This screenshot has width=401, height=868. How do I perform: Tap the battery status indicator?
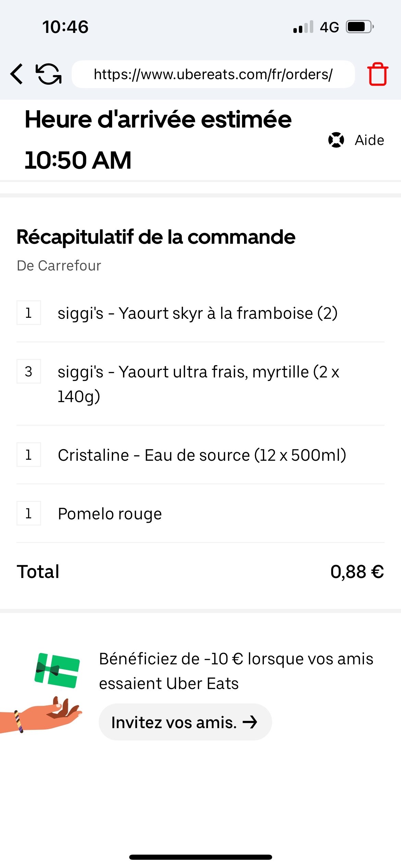pyautogui.click(x=359, y=27)
